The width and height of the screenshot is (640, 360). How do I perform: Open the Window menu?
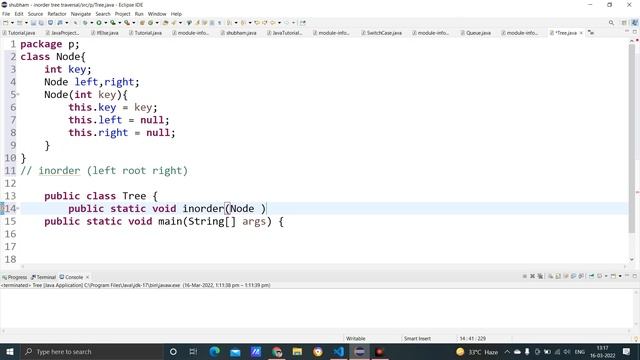point(157,14)
